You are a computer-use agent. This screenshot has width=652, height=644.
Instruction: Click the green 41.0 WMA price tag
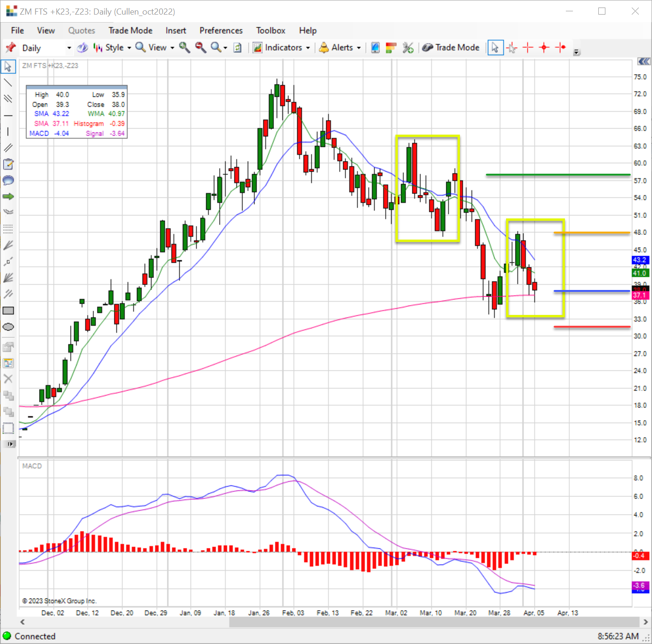coord(640,273)
